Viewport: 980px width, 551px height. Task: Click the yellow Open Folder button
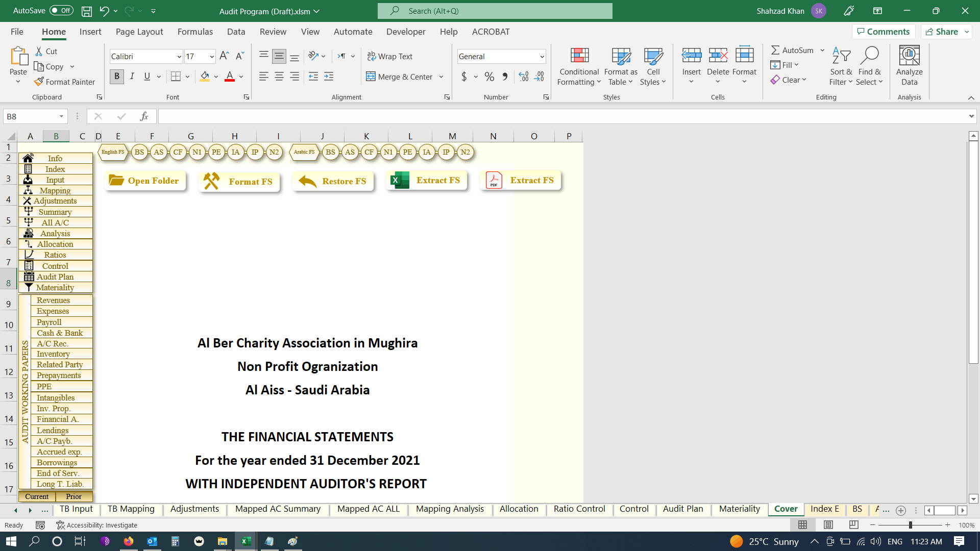tap(145, 181)
